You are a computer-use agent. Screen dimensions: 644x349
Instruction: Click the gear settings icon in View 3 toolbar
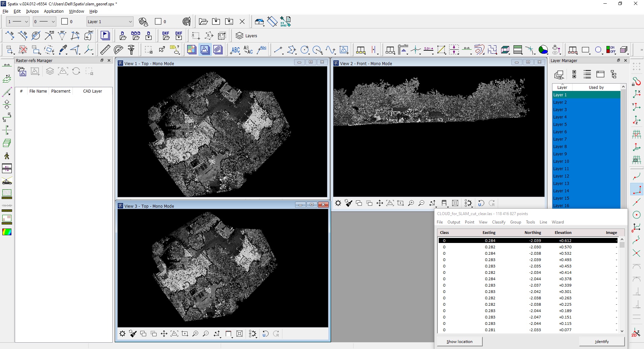tap(122, 334)
